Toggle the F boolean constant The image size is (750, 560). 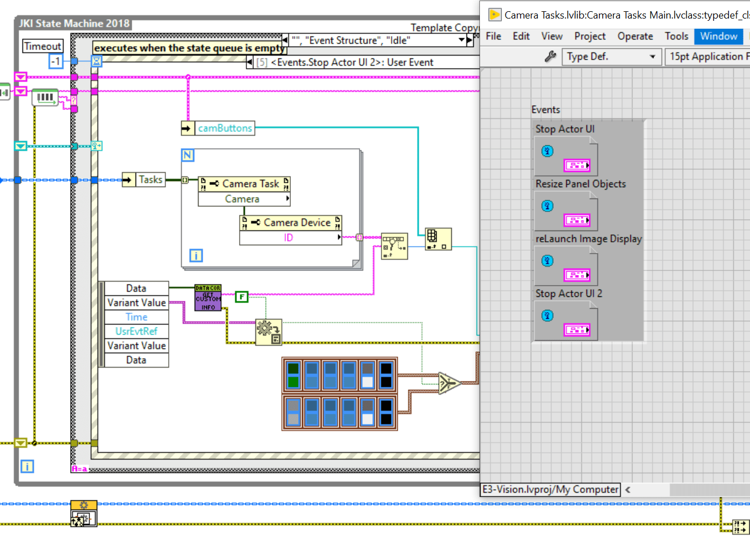point(241,297)
